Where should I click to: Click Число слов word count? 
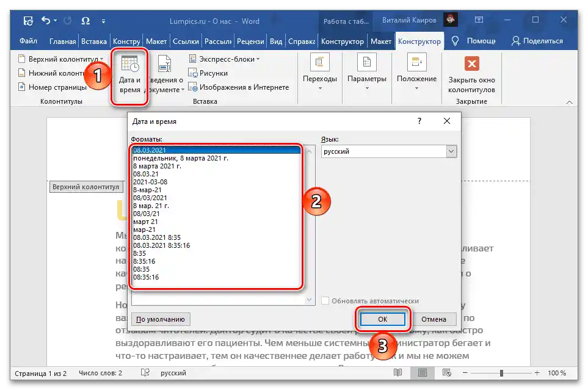click(x=101, y=373)
